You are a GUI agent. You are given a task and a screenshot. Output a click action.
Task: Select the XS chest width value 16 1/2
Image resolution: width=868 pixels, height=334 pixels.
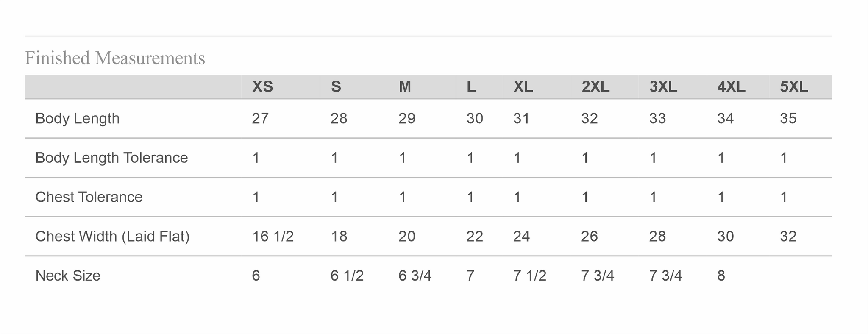273,236
